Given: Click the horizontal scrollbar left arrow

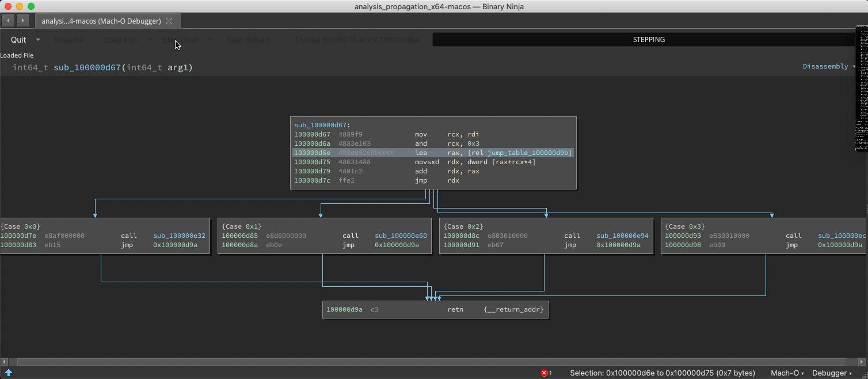Looking at the screenshot, I should coord(5,362).
